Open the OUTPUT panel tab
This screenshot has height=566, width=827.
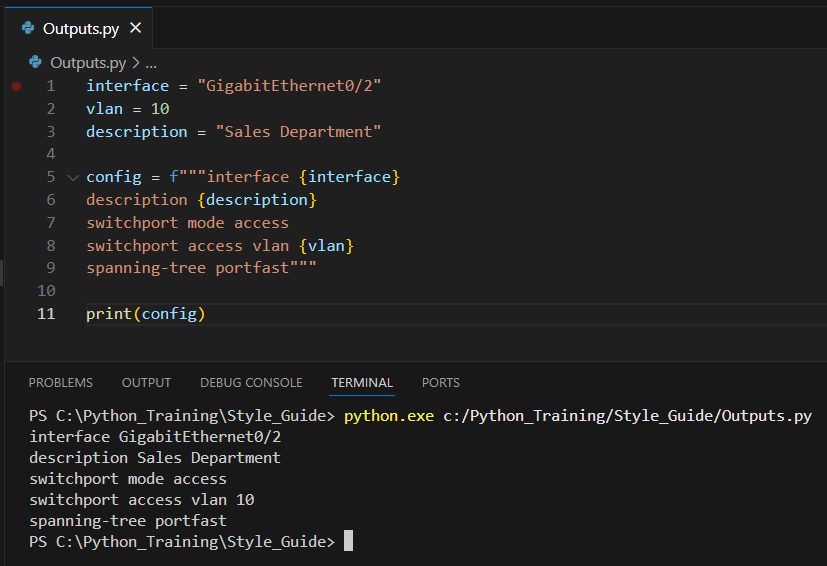147,382
